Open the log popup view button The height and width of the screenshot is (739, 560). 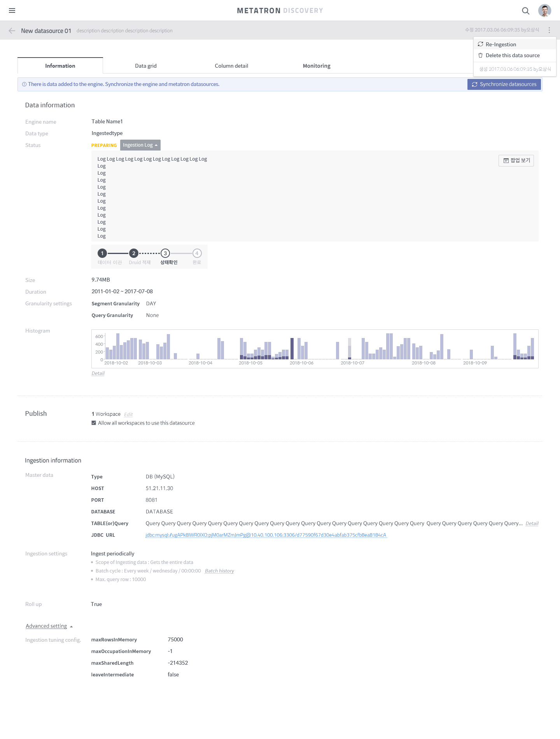(516, 161)
